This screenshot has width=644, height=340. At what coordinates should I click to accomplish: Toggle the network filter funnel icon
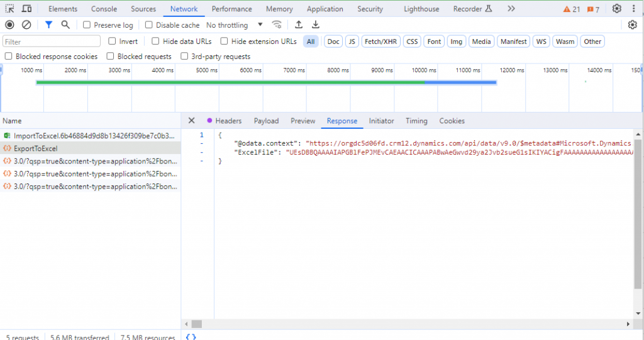coord(48,25)
